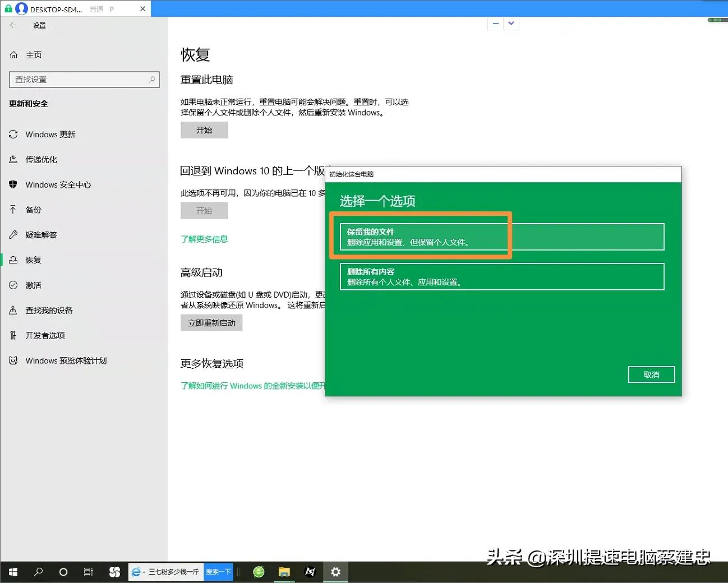Screen dimensions: 728x583
Task: Expand the chevron dropdown in the title bar
Action: tap(511, 23)
